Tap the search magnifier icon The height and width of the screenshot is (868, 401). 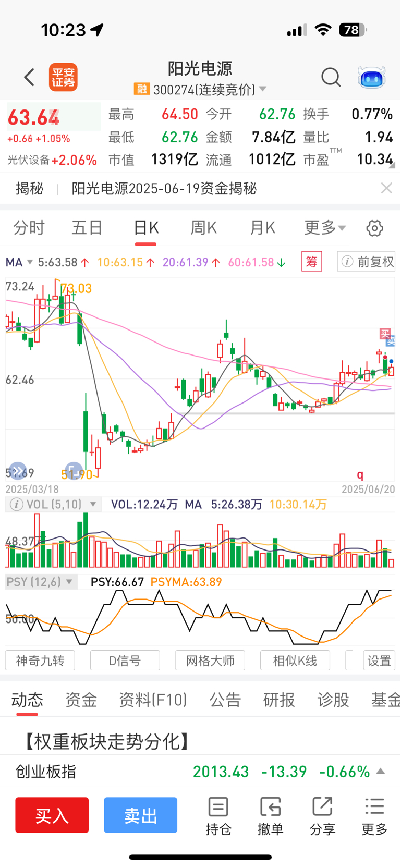[331, 77]
